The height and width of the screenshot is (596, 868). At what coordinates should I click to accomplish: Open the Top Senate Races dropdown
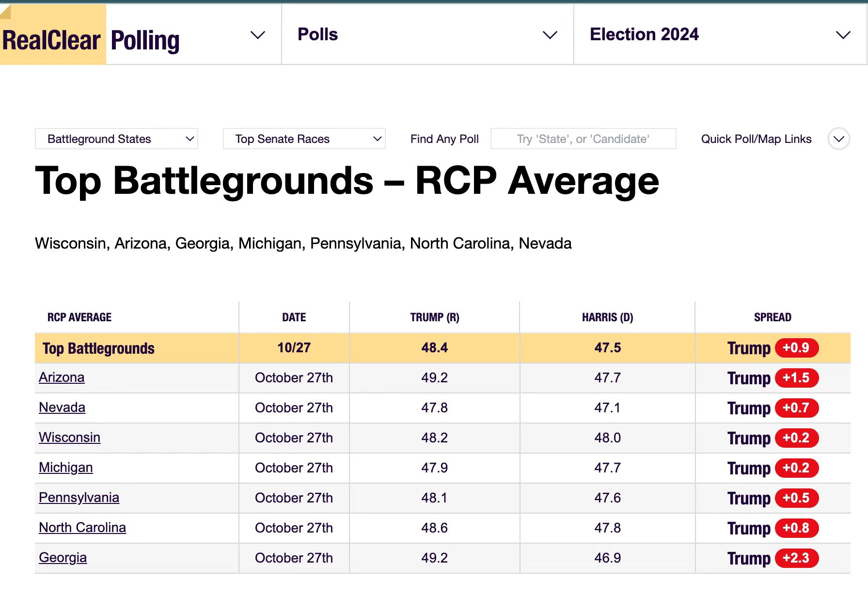coord(304,139)
